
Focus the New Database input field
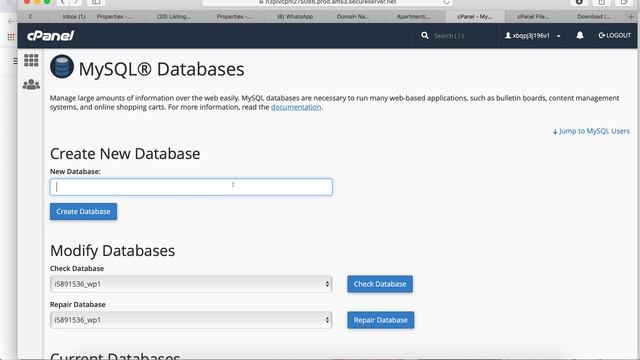point(191,187)
